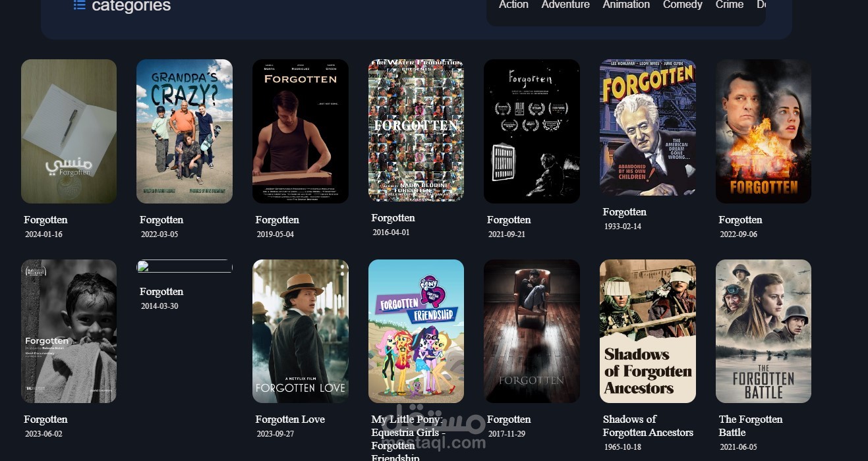This screenshot has height=461, width=868.
Task: Click The Forgotten Battle title text
Action: click(x=751, y=426)
